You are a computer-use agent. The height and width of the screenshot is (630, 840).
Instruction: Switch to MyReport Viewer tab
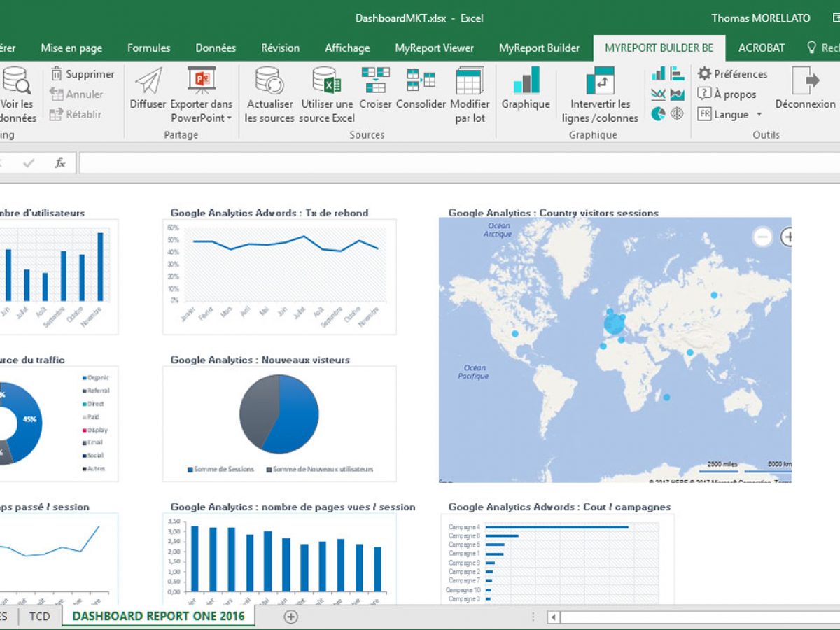(435, 48)
